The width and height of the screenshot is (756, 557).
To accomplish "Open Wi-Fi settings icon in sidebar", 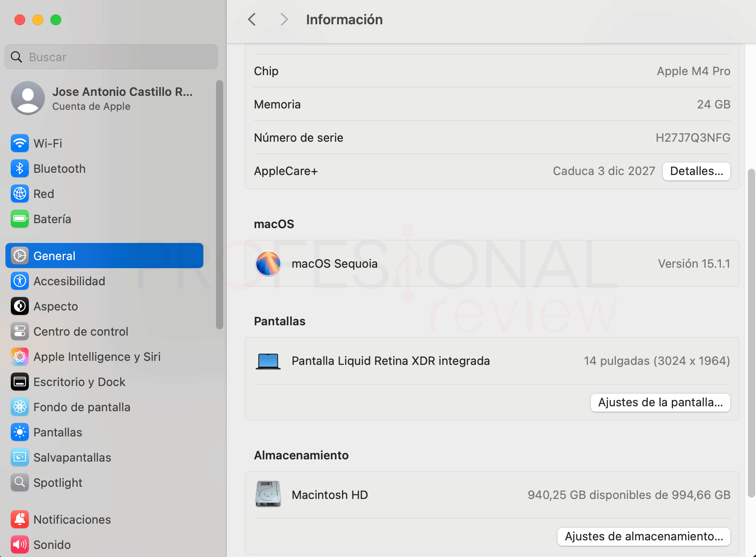I will tap(20, 144).
